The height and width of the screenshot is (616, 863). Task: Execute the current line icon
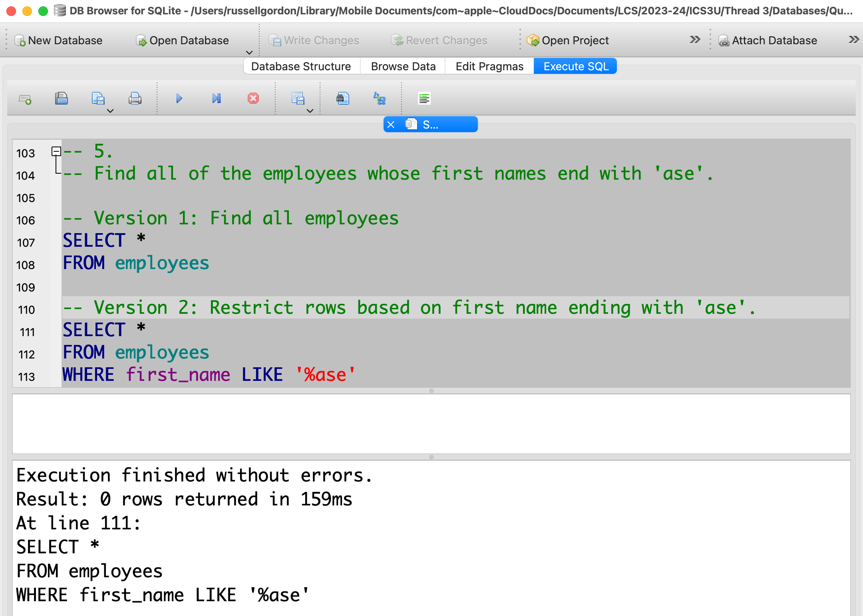(216, 99)
